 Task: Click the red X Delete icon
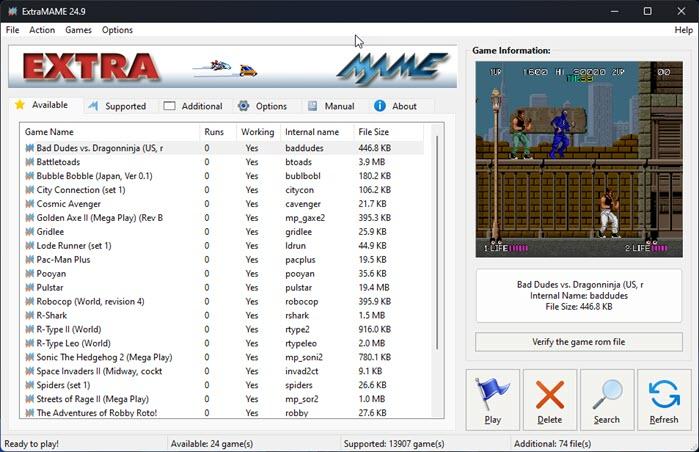coord(550,395)
